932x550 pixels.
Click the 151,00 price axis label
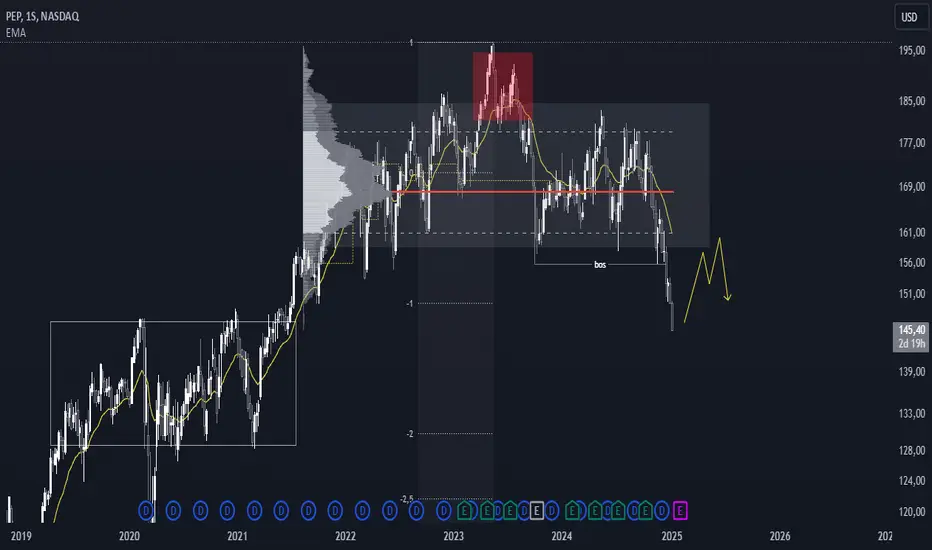click(x=911, y=294)
